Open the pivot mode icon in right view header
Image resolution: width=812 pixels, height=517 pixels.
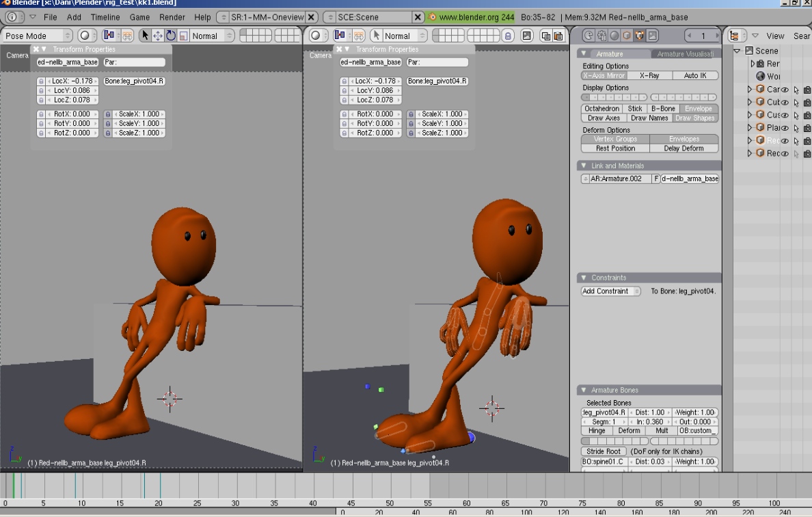click(x=340, y=36)
